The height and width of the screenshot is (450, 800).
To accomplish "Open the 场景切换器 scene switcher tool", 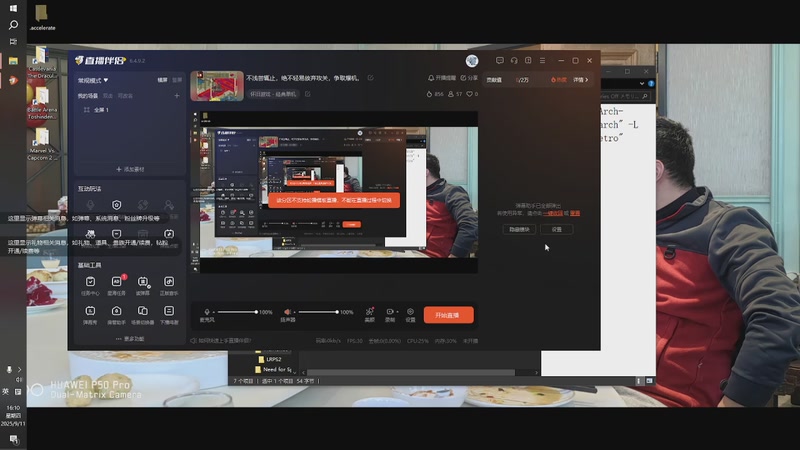I will (x=143, y=315).
